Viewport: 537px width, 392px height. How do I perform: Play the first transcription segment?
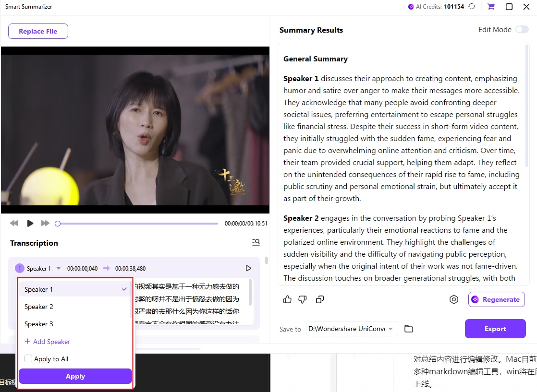point(248,268)
